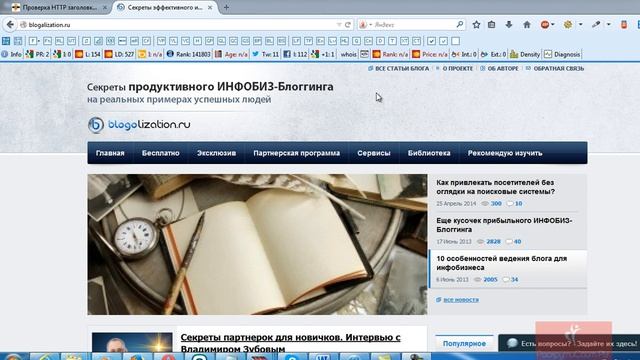Open the gear extension dropdown arrow
The height and width of the screenshot is (360, 640).
580,24
